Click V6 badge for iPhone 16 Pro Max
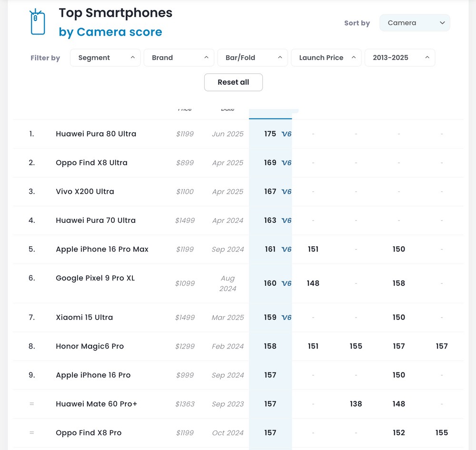Screen dimensions: 476x450 pos(286,250)
